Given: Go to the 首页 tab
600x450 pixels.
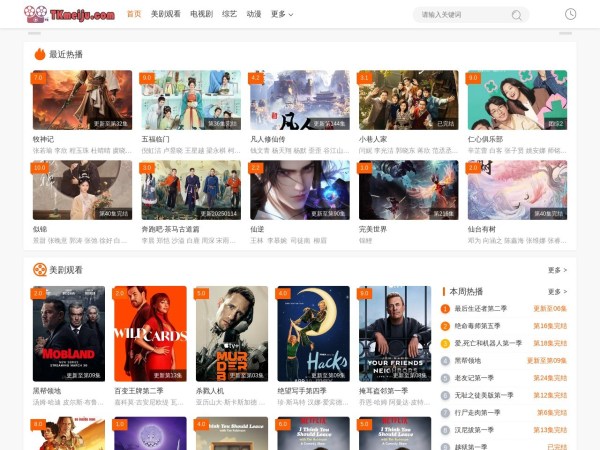Looking at the screenshot, I should 134,14.
